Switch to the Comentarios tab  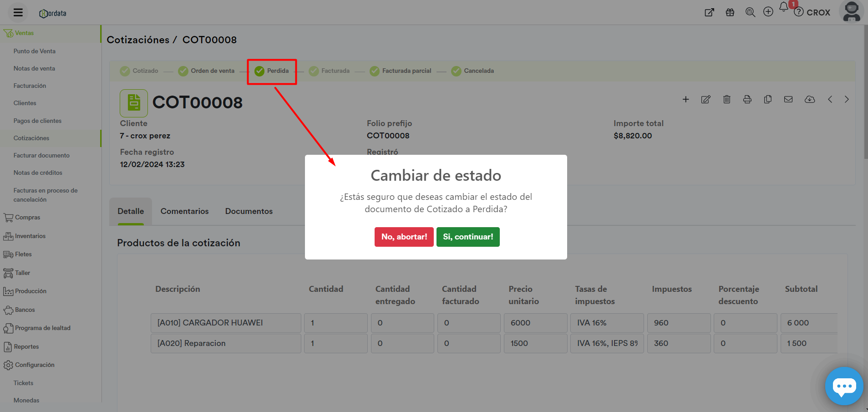(x=184, y=211)
